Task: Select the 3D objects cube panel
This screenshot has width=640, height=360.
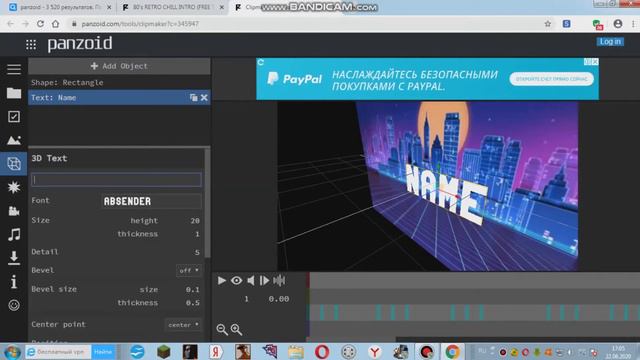Action: pos(14,164)
